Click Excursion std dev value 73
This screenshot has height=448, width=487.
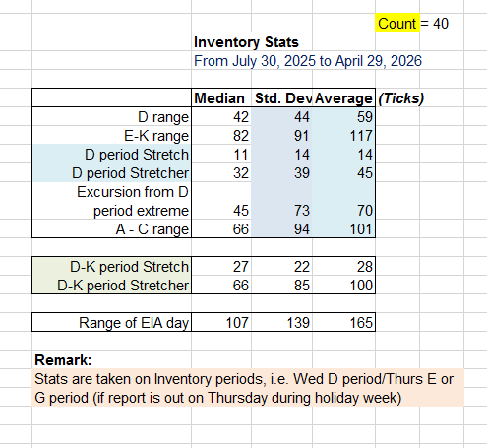tap(281, 210)
